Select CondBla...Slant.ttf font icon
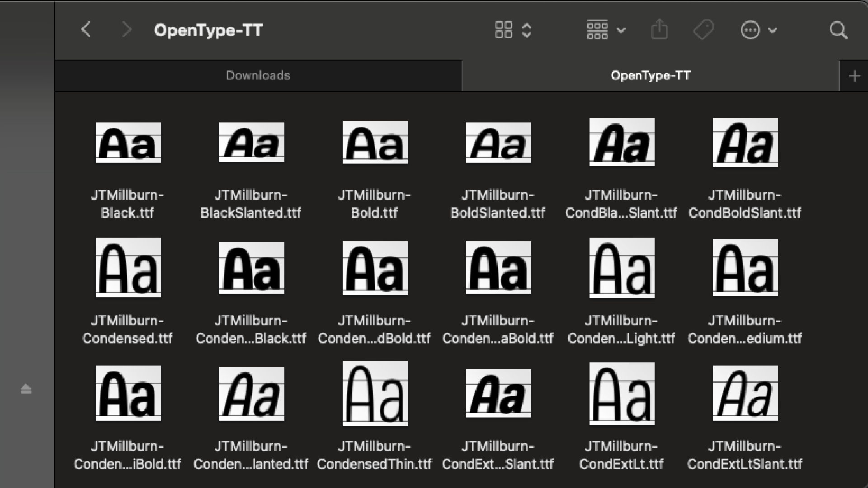Viewport: 868px width, 488px height. pos(622,142)
